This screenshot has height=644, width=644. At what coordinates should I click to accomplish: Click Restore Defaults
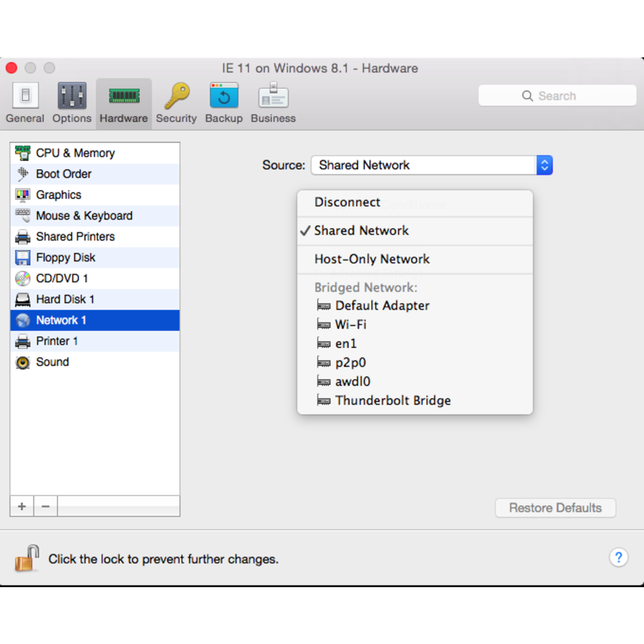coord(555,508)
